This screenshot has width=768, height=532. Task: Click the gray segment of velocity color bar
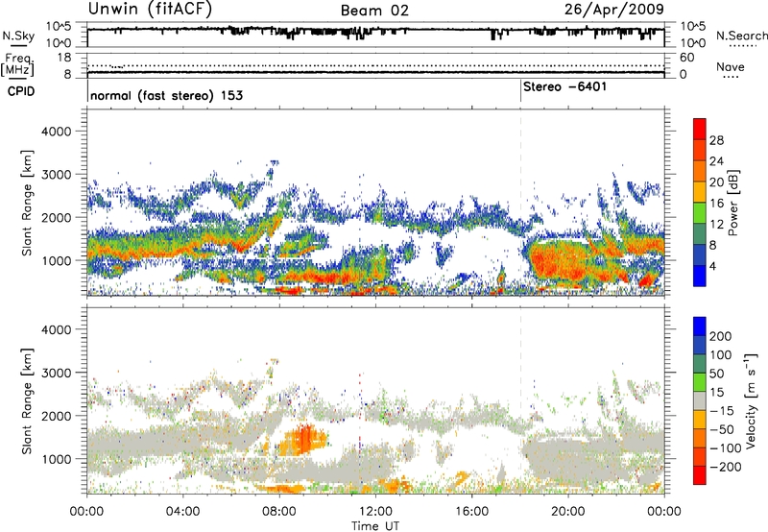(x=700, y=401)
